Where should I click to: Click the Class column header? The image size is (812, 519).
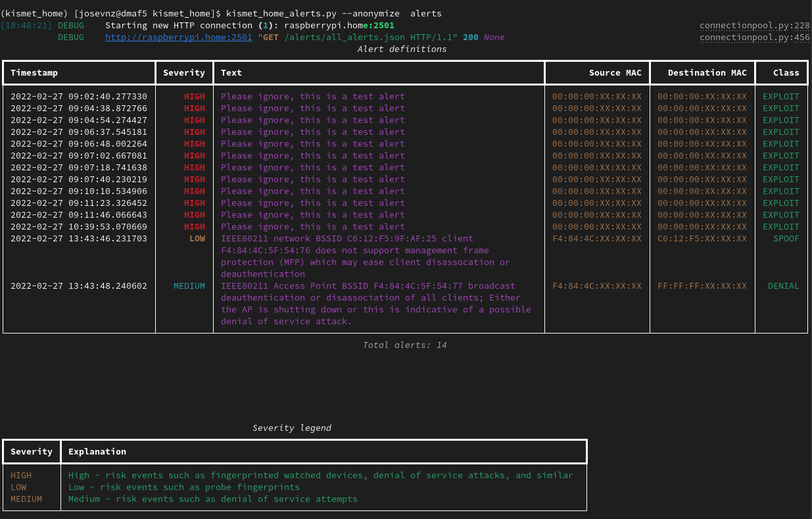pos(786,73)
